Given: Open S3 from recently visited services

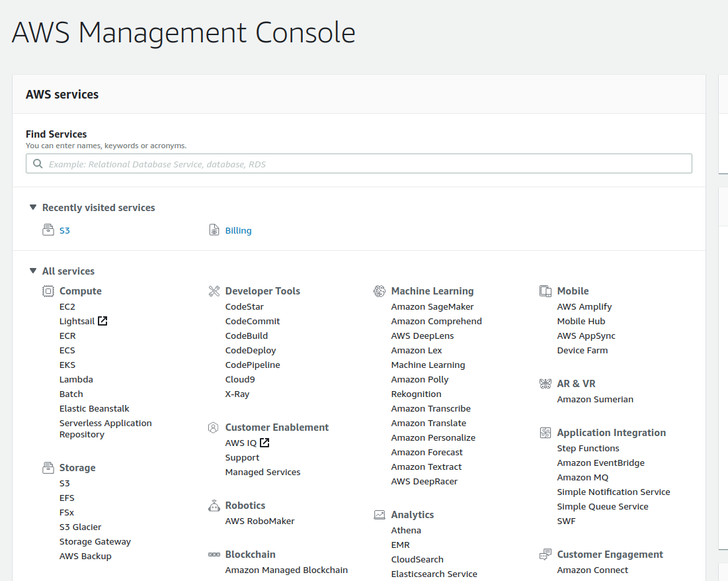Looking at the screenshot, I should tap(65, 231).
